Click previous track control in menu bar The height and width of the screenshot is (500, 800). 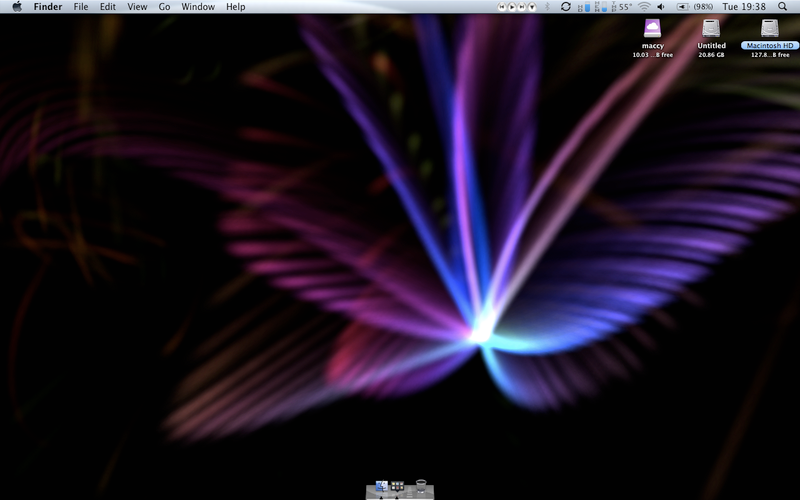(x=502, y=7)
